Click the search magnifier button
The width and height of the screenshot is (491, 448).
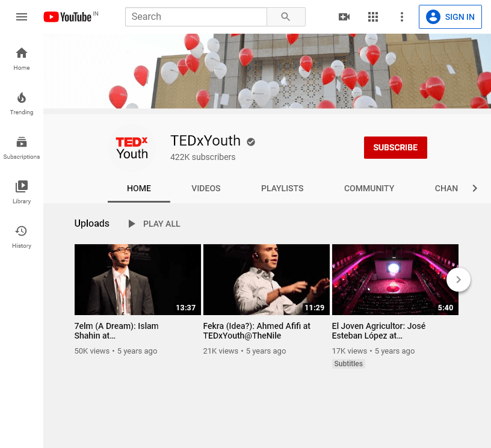tap(286, 17)
